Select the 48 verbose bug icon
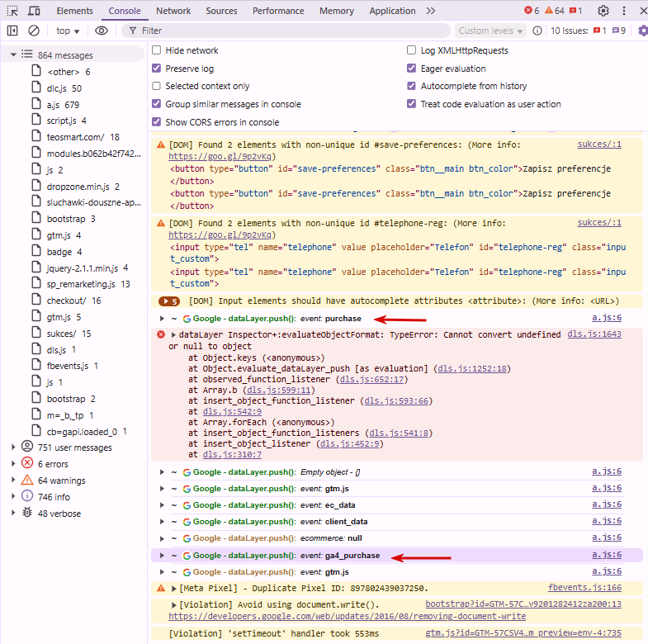Screen dimensions: 648x644 [27, 513]
